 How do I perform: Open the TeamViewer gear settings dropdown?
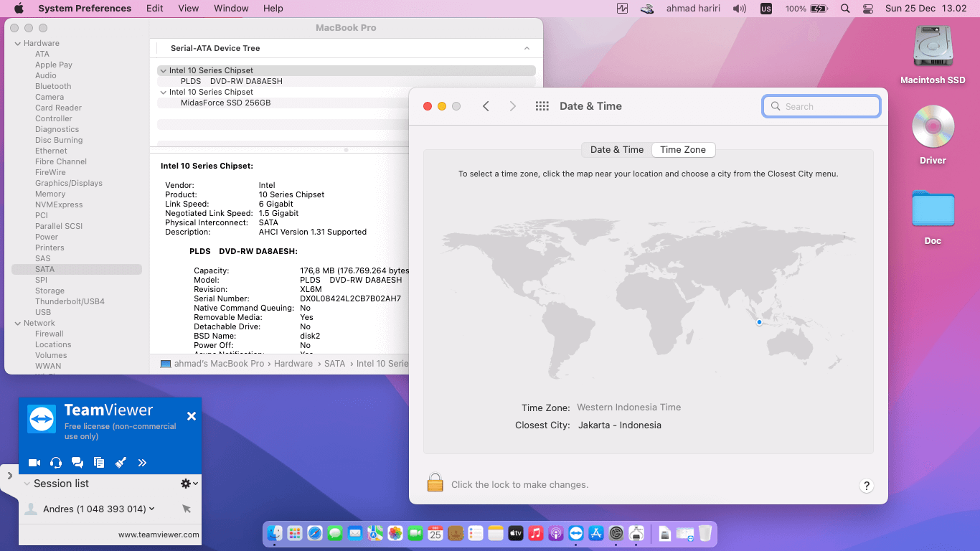click(x=189, y=484)
